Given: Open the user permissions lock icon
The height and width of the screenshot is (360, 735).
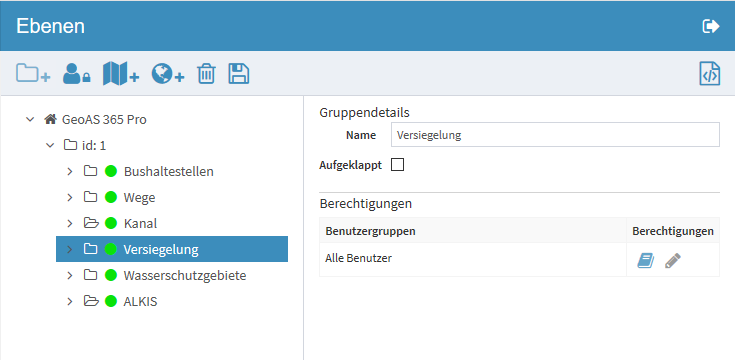Looking at the screenshot, I should tap(76, 74).
